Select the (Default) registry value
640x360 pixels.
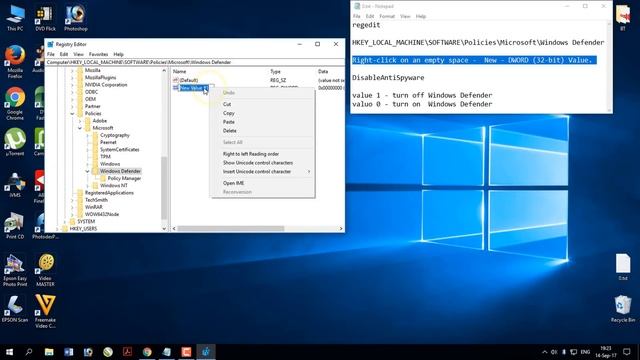tap(189, 80)
